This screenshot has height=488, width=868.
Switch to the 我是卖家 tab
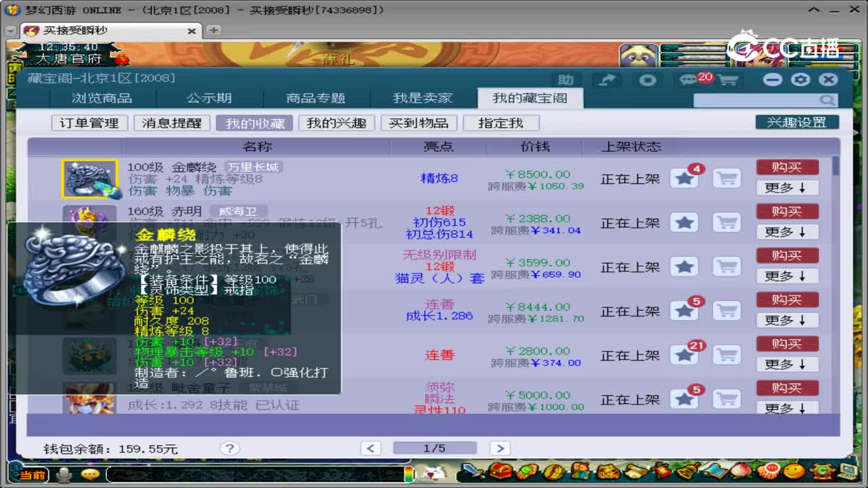click(x=422, y=98)
